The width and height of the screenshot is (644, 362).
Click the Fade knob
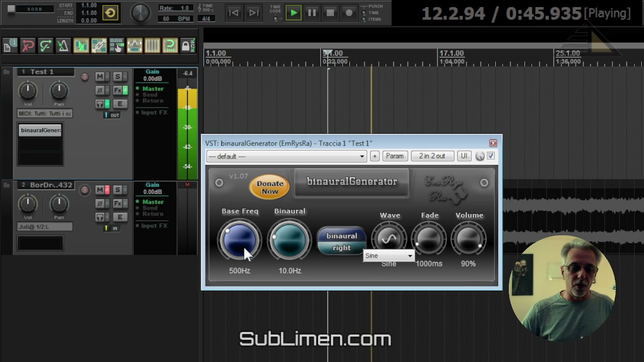429,240
